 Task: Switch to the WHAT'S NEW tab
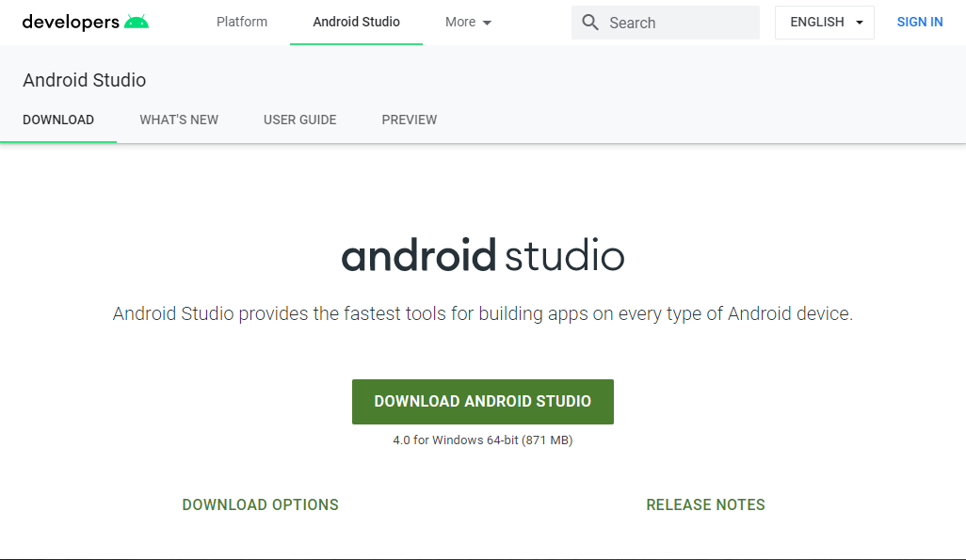tap(179, 120)
